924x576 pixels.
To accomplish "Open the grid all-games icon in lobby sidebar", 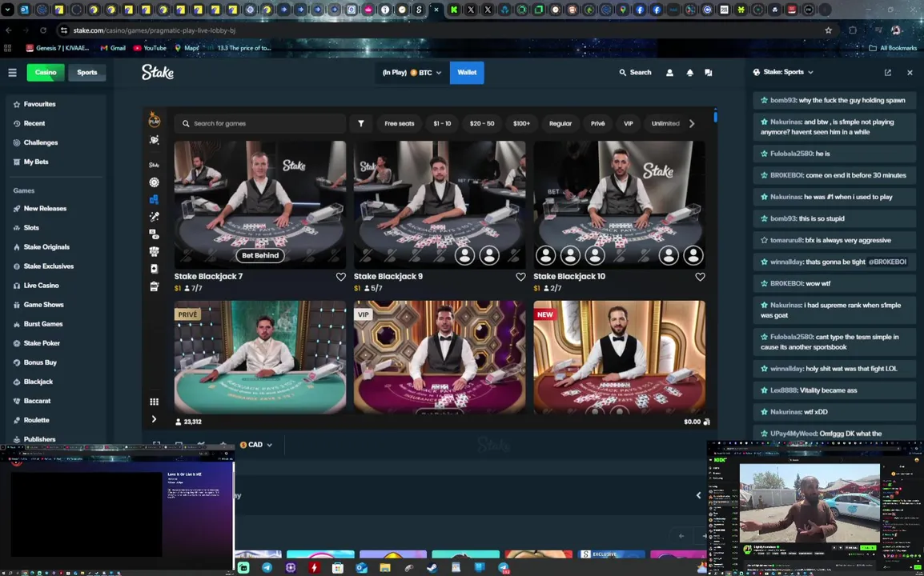I will (155, 402).
